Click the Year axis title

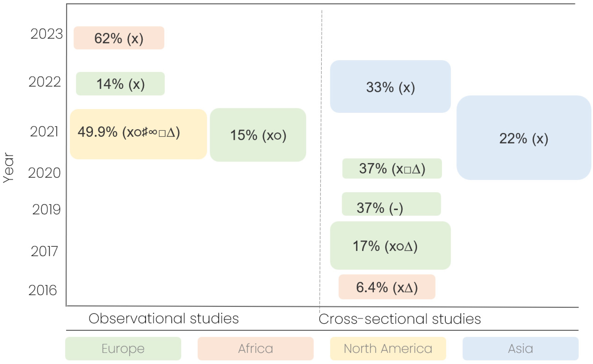8,168
